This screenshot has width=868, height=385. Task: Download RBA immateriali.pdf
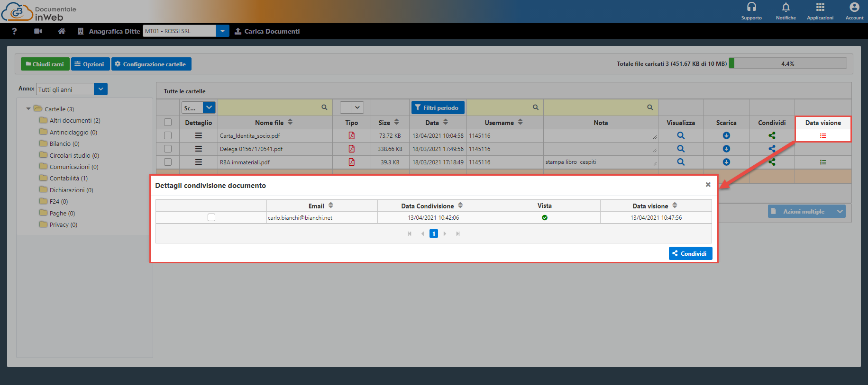click(726, 162)
